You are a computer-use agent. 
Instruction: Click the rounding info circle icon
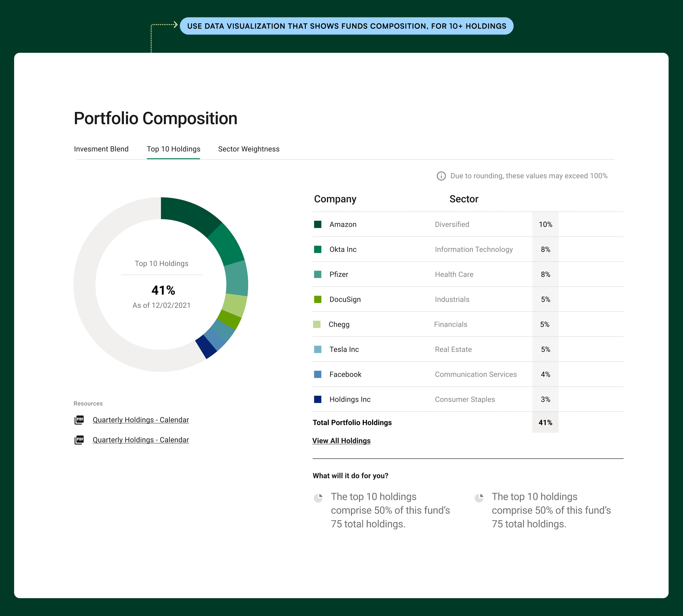coord(441,176)
